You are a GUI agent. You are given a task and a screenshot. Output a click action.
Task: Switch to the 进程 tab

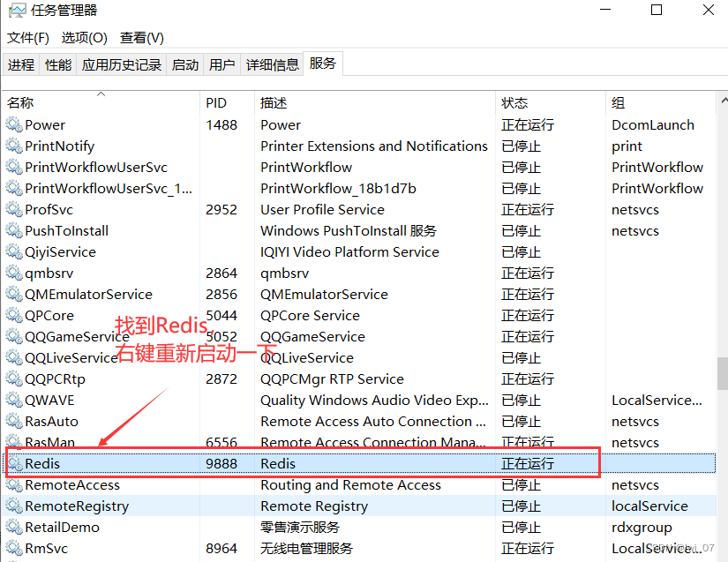coord(21,64)
